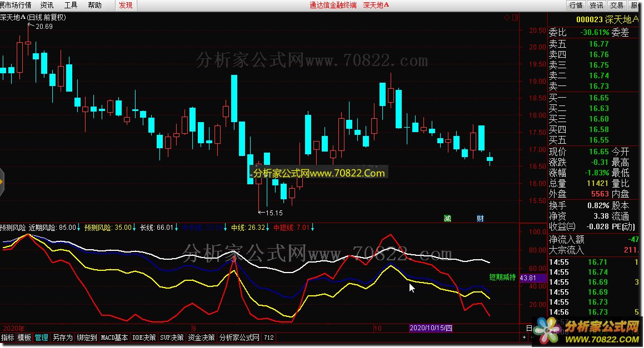The height and width of the screenshot is (348, 644).
Task: Click the plus sign at the bottom bar's right end
Action: click(524, 337)
